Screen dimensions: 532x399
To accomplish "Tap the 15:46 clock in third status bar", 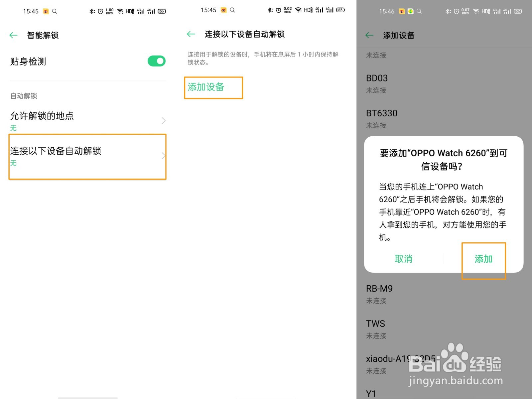I will (387, 11).
